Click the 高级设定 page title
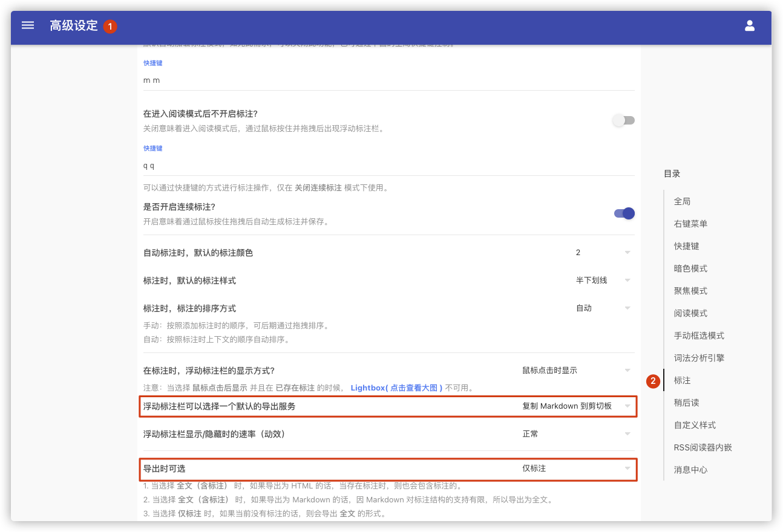This screenshot has height=532, width=783. tap(74, 25)
